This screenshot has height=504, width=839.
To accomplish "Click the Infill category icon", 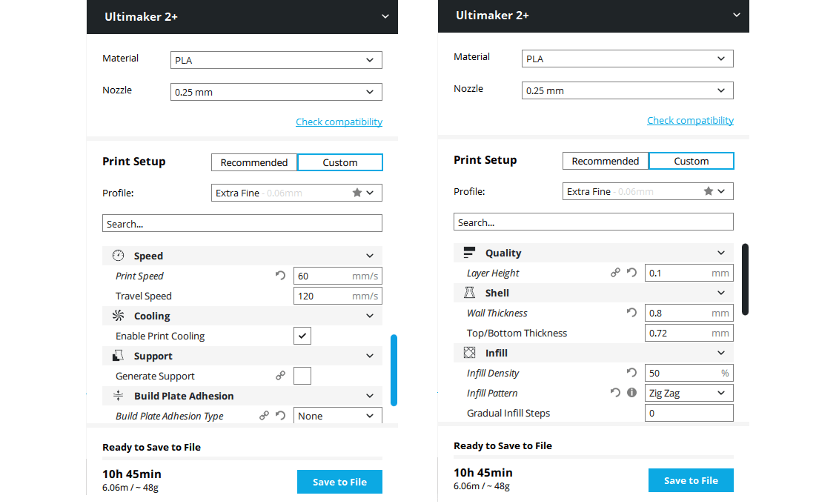I will pyautogui.click(x=469, y=353).
